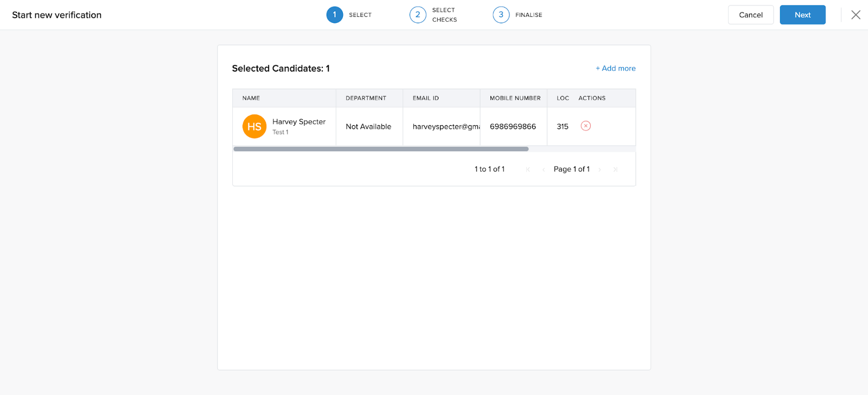The image size is (868, 395).
Task: Select the Harvey Specter name cell
Action: [299, 122]
